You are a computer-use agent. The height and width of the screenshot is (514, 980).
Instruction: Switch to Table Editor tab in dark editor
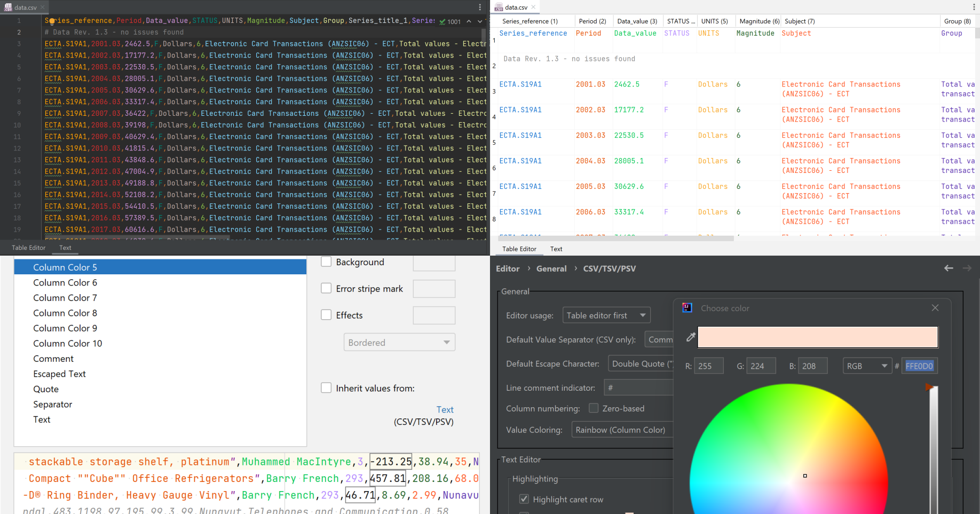[29, 248]
